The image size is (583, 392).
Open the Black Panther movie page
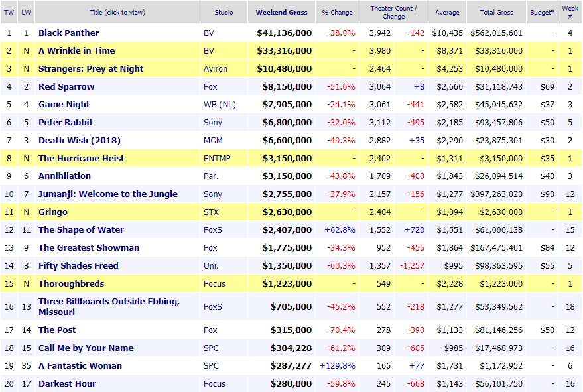click(69, 33)
